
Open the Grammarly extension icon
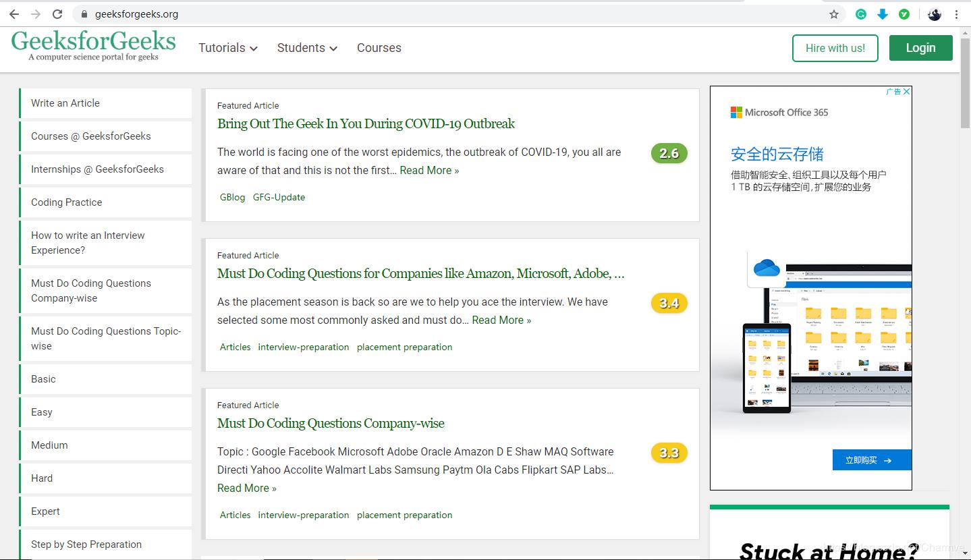(x=861, y=14)
